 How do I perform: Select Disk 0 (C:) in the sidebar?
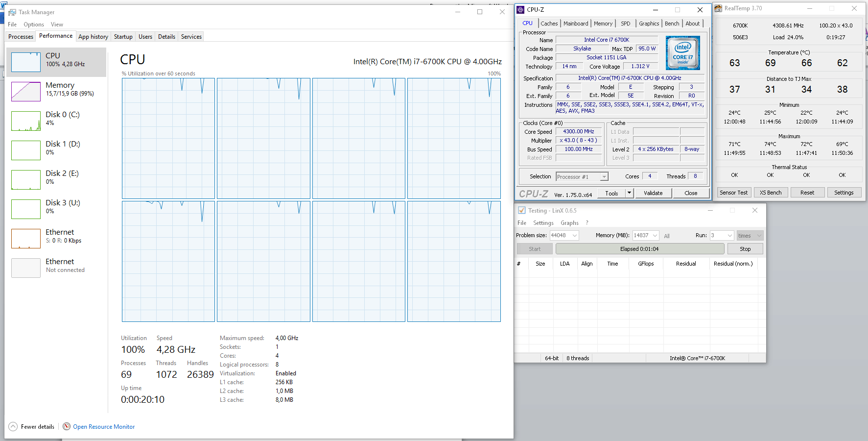pos(56,121)
